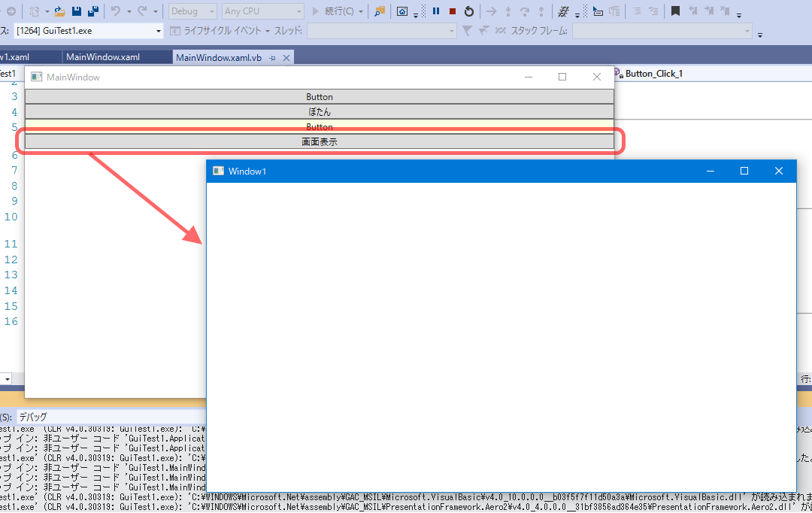Open the Debug configuration dropdown

point(192,11)
